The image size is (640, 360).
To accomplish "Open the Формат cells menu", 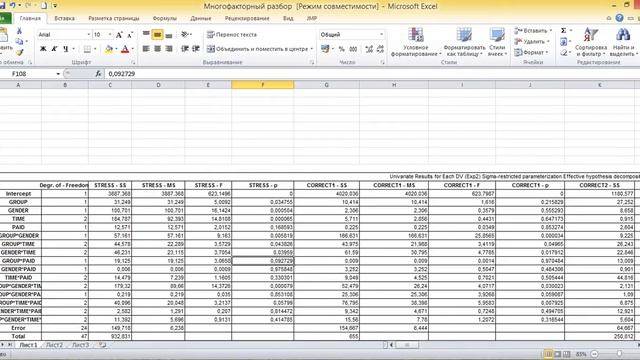I will click(531, 52).
